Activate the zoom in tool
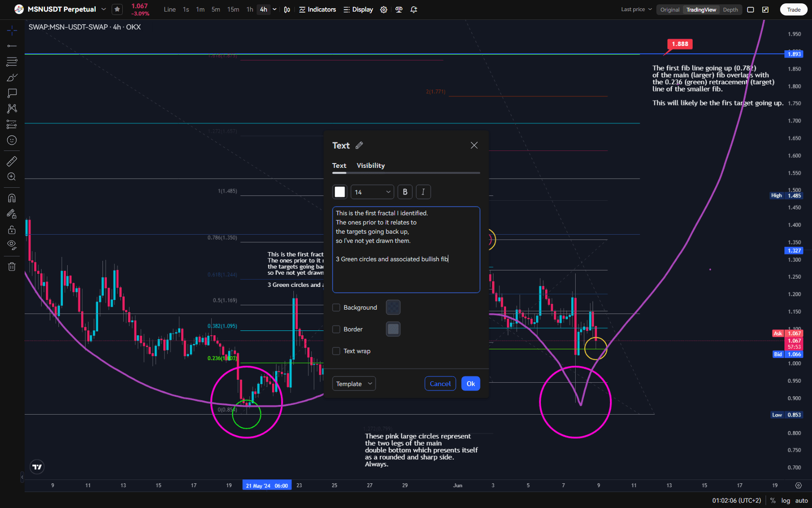This screenshot has height=508, width=812. 12,177
